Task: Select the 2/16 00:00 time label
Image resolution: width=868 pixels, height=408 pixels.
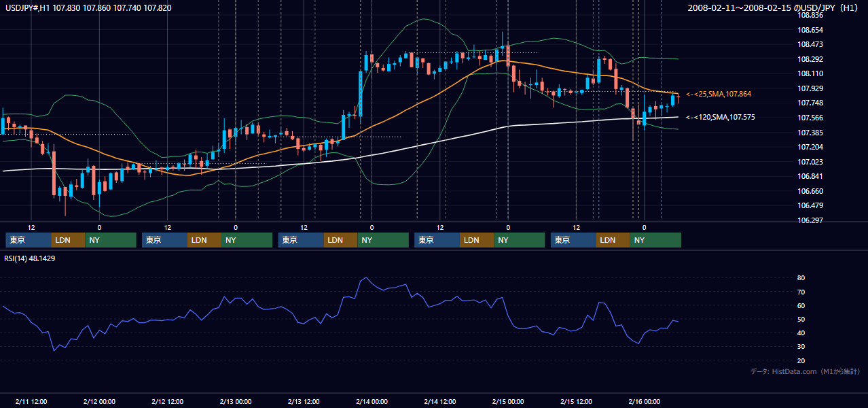Action: click(645, 402)
